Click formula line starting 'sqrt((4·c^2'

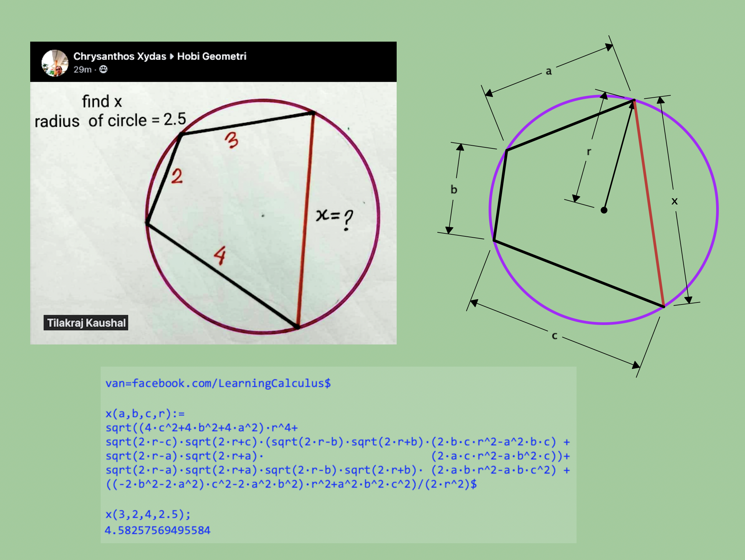(x=201, y=428)
